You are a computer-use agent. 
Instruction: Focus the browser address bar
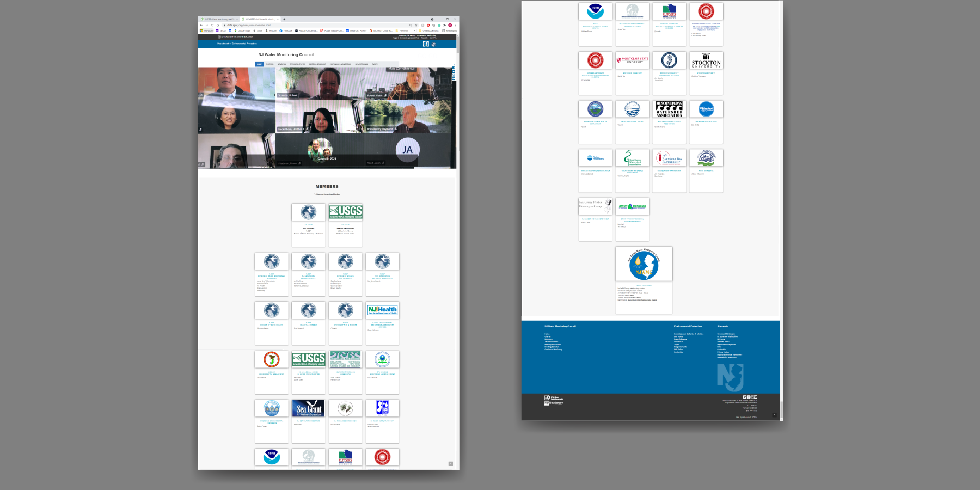[321, 25]
